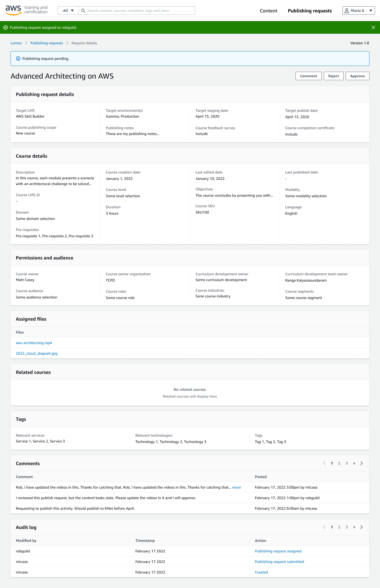Click the Files column header
Screen dimensions: 380x588
pos(20,332)
